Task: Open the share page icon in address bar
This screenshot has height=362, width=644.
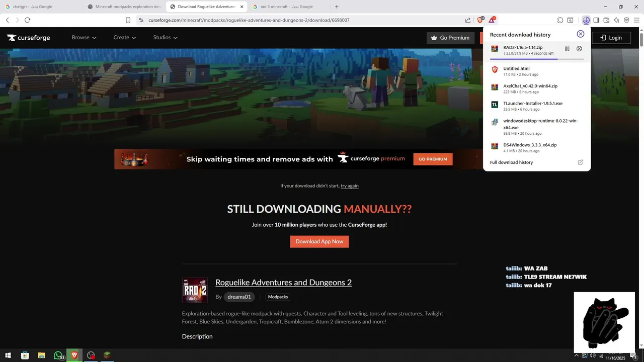Action: [468, 20]
